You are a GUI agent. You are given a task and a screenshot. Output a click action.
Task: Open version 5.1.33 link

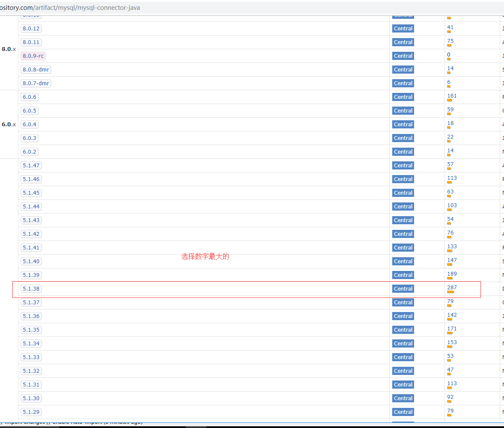(x=31, y=357)
